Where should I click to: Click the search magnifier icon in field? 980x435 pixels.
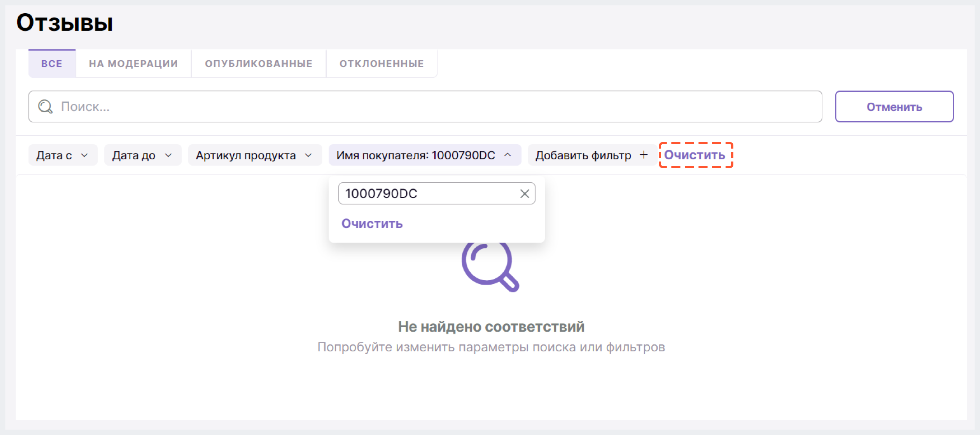pos(45,107)
